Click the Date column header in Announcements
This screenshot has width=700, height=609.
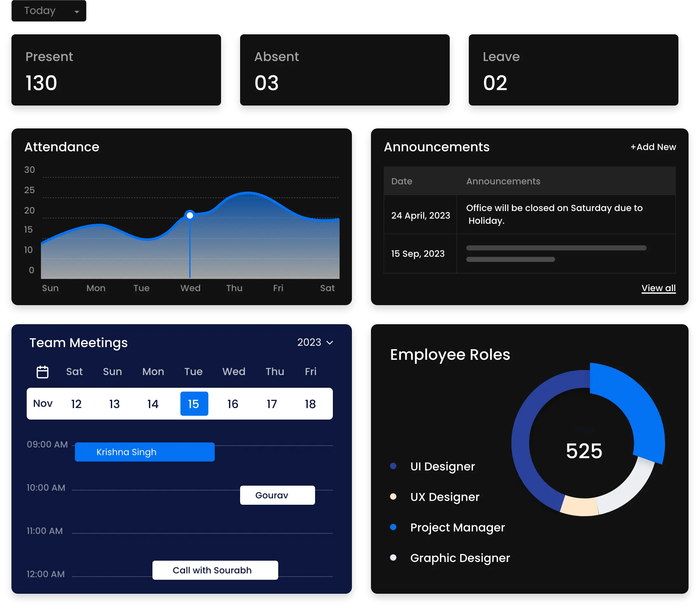point(401,181)
